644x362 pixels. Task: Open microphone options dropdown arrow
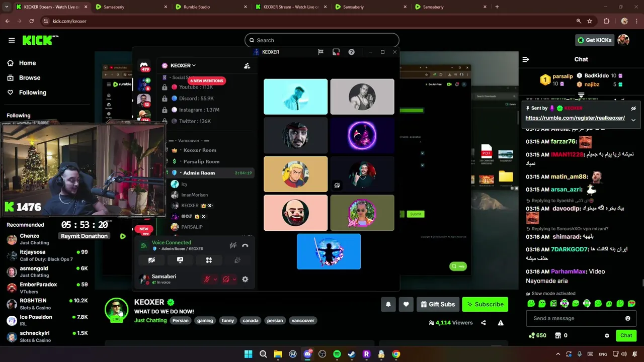coord(215,280)
